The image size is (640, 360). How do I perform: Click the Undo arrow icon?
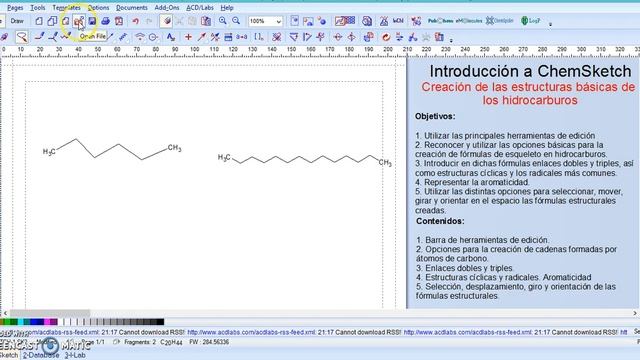[136, 21]
